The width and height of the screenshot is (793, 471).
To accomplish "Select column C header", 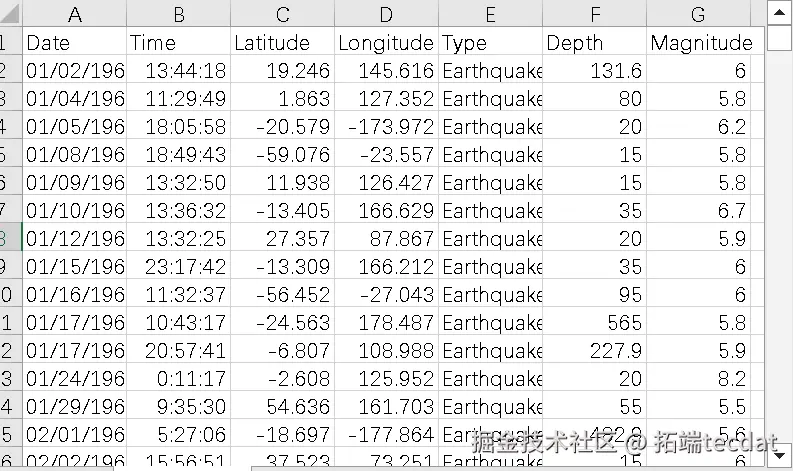I will [x=283, y=14].
